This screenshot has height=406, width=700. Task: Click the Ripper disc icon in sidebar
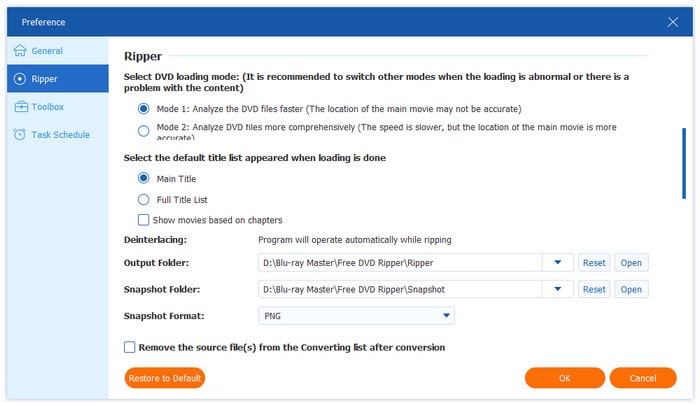tap(20, 79)
